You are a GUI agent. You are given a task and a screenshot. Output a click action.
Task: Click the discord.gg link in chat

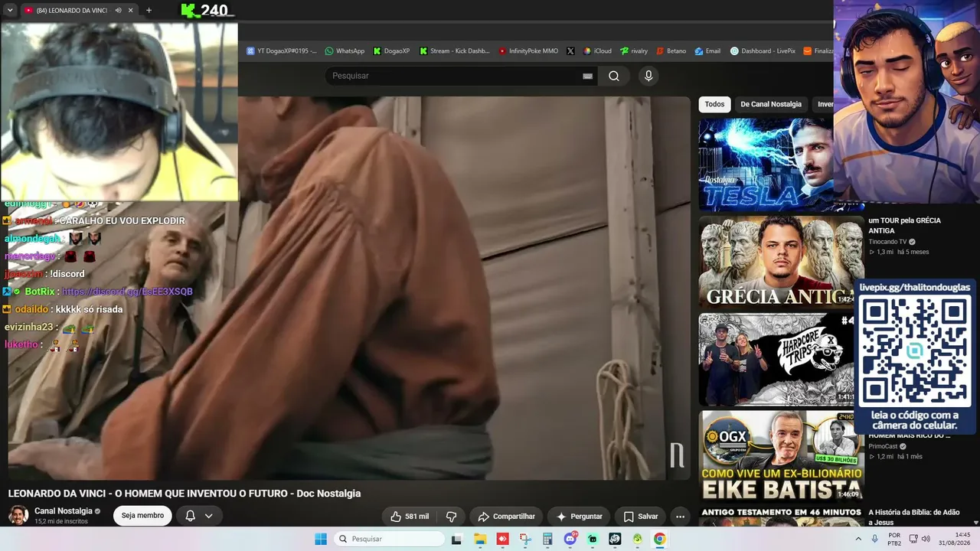(127, 292)
